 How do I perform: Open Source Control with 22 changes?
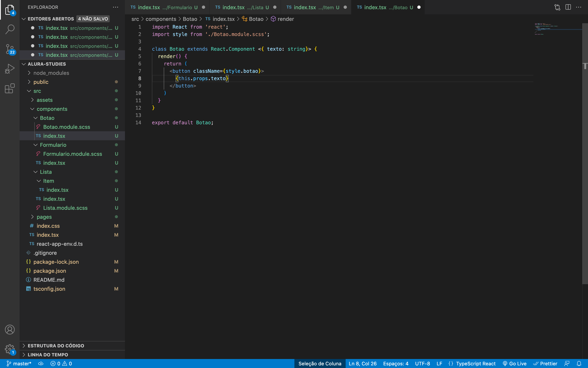(10, 49)
